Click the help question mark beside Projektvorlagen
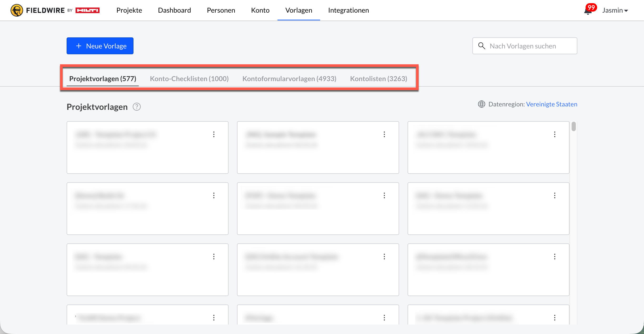The image size is (644, 334). point(137,107)
